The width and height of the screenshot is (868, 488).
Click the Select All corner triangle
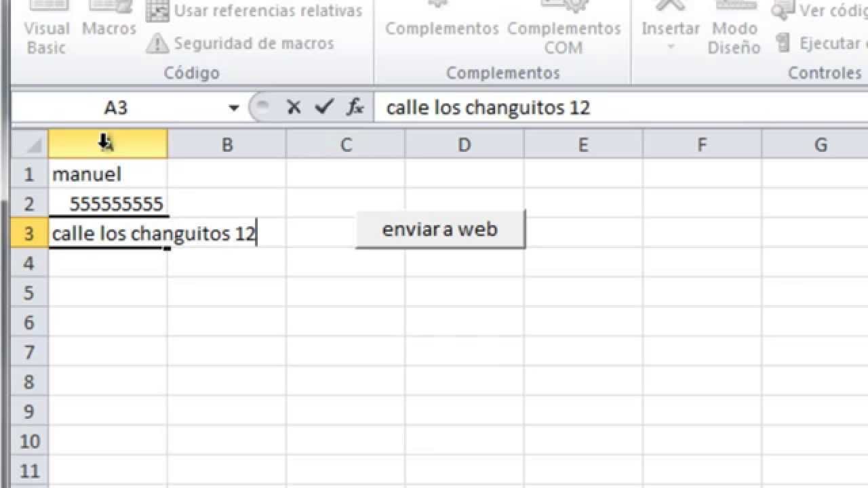(30, 144)
